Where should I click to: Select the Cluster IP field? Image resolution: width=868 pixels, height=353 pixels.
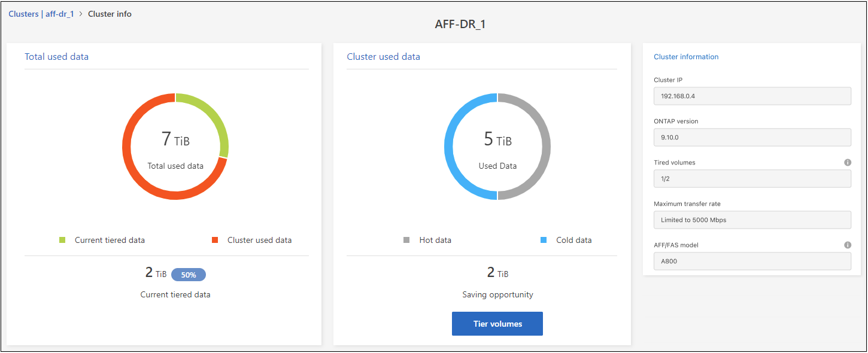tap(752, 96)
